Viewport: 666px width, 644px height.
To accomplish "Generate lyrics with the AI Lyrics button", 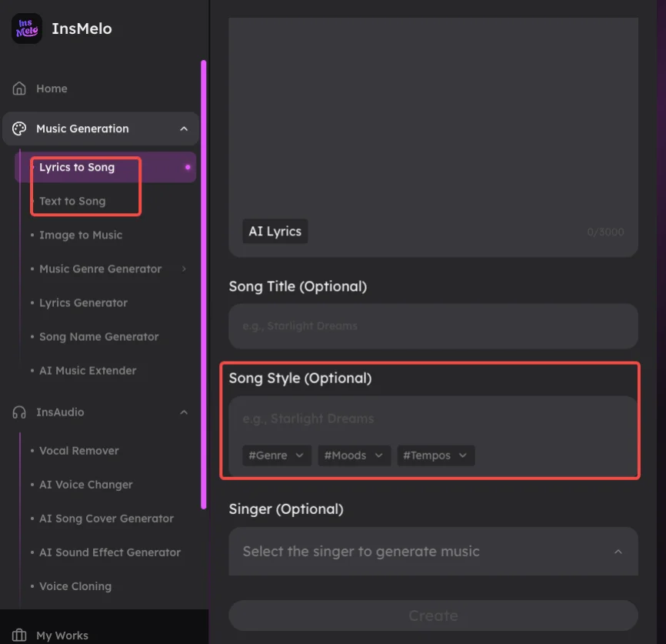I will pos(275,230).
